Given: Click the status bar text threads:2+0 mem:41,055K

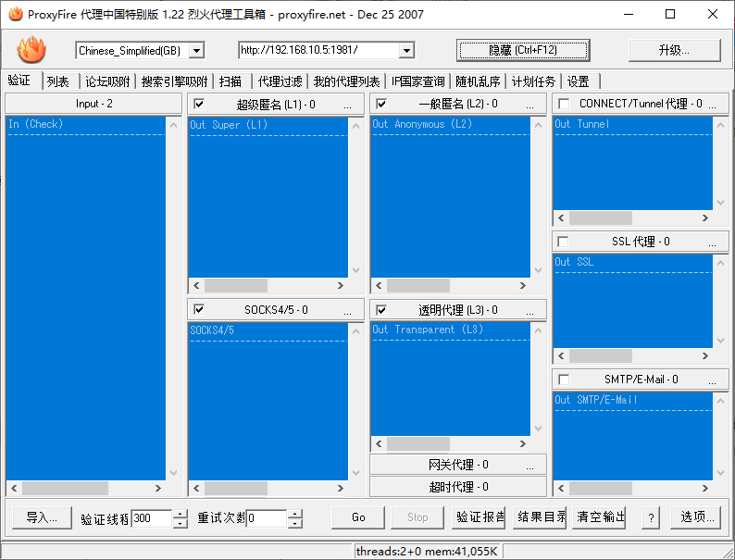Looking at the screenshot, I should pyautogui.click(x=427, y=552).
